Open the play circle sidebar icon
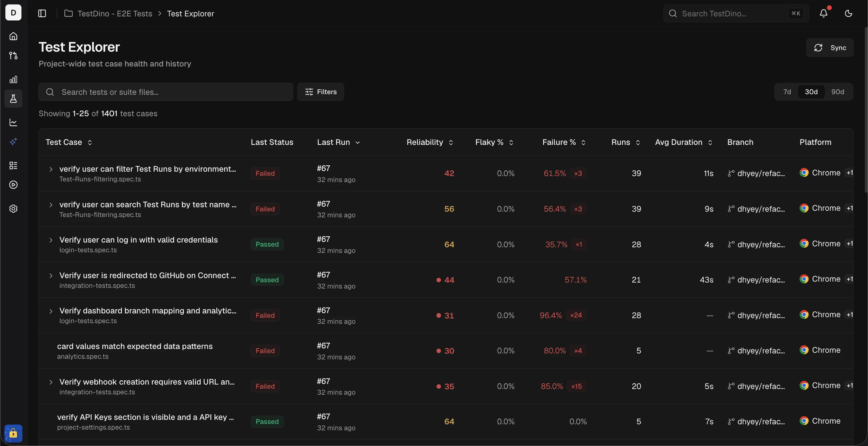This screenshot has height=446, width=868. click(13, 185)
